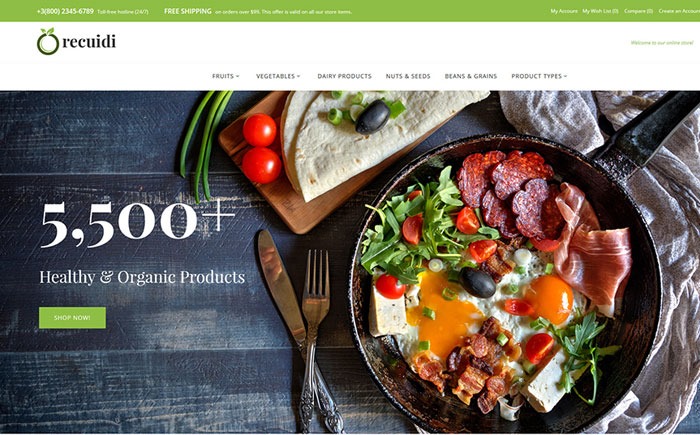Click the toll-free hotline phone number
The height and width of the screenshot is (435, 700).
[x=65, y=11]
